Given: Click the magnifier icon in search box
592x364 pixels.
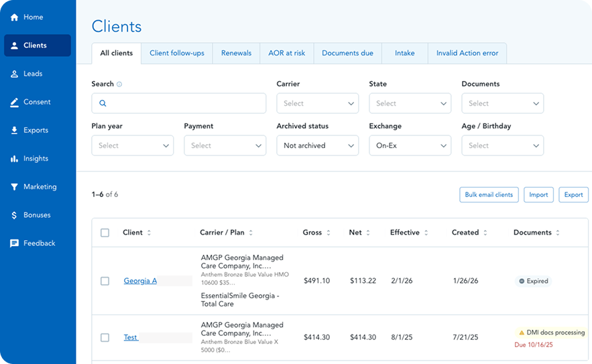Looking at the screenshot, I should tap(103, 103).
